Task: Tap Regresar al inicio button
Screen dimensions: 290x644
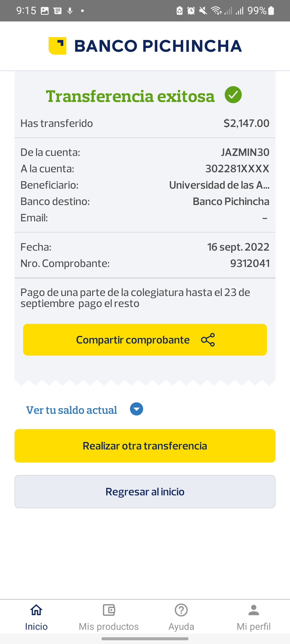Action: [x=145, y=492]
